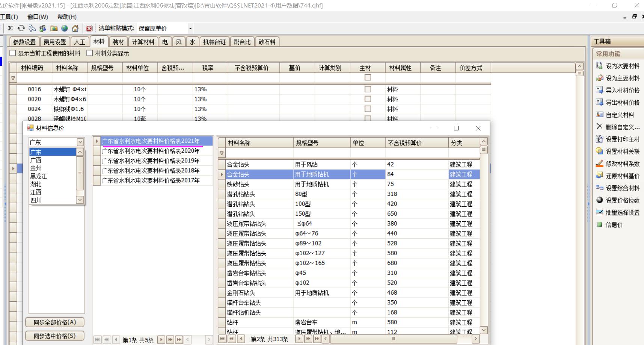Screen dimensions: 644x345
Task: Select 四川 in the province list
Action: pos(53,200)
